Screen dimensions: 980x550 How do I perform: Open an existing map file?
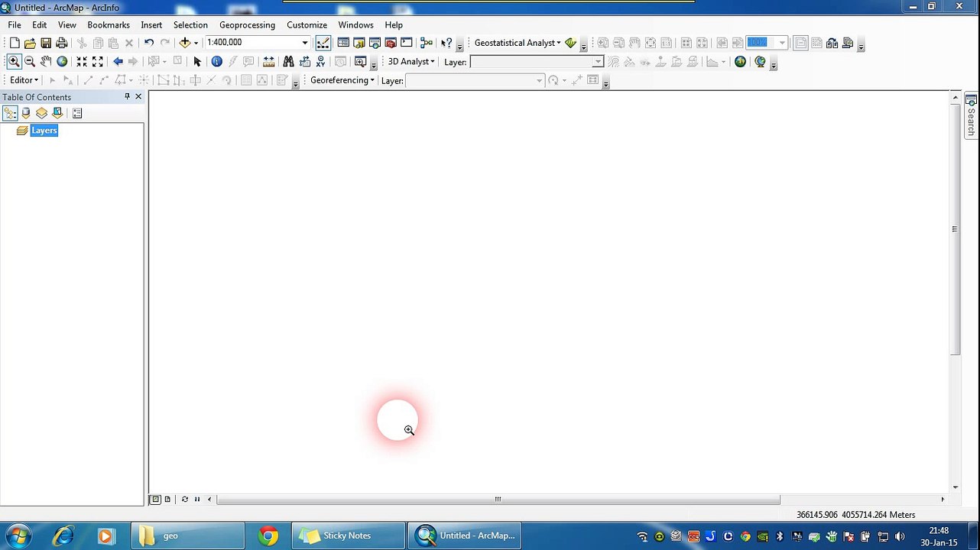(x=30, y=43)
